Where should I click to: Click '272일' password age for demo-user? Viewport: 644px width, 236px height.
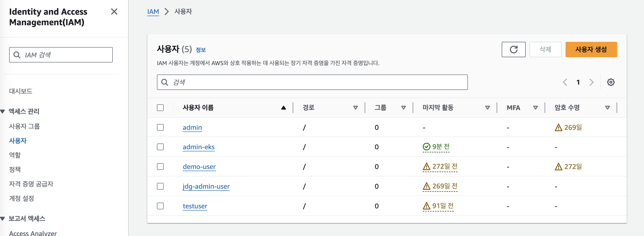[x=573, y=167]
